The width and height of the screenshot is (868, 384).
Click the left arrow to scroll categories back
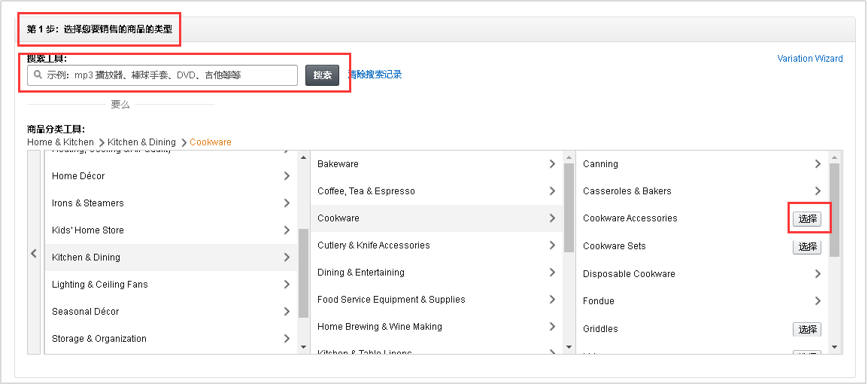coord(34,254)
